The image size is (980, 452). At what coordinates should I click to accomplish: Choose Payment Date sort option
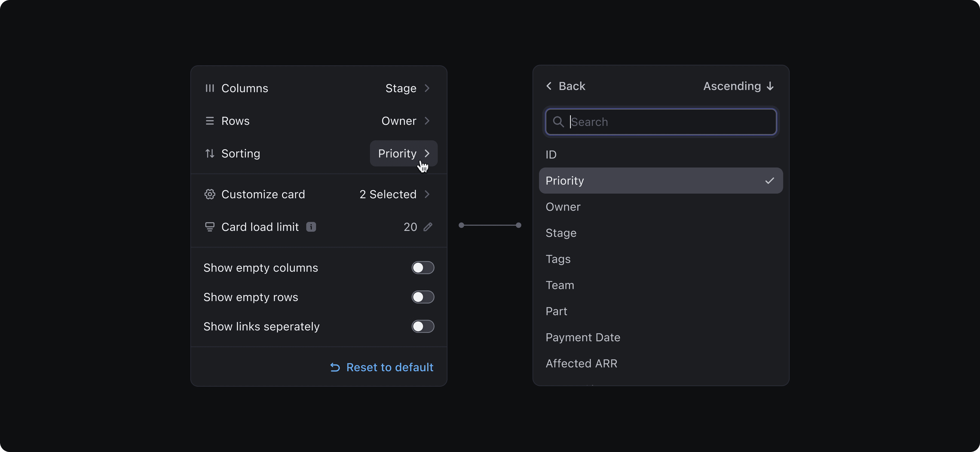tap(583, 337)
